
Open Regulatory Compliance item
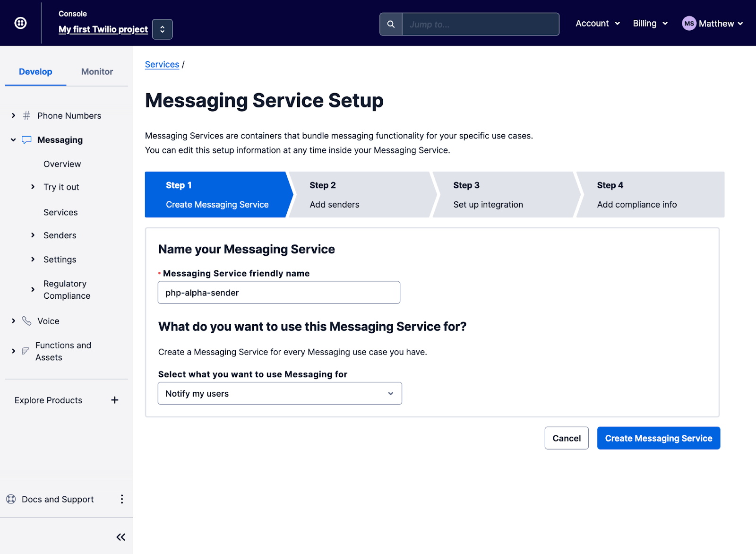67,290
